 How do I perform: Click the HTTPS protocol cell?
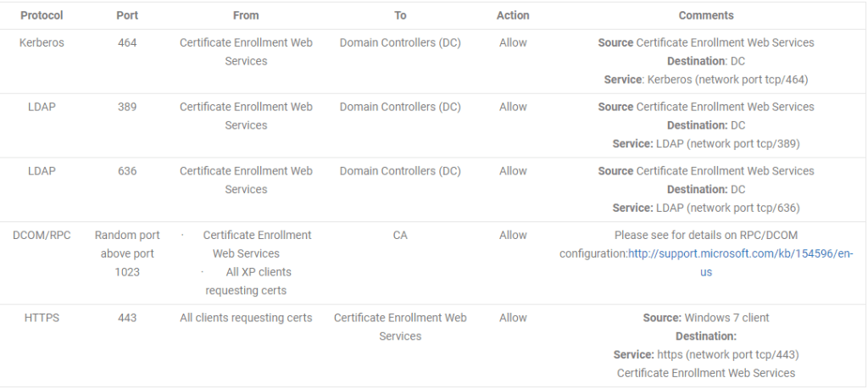point(42,318)
